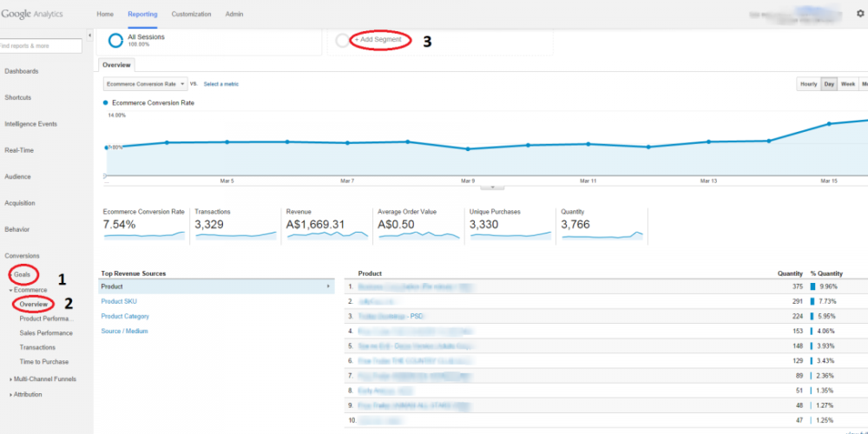Click the All Sessions segment circle icon
This screenshot has width=868, height=434.
(x=115, y=42)
